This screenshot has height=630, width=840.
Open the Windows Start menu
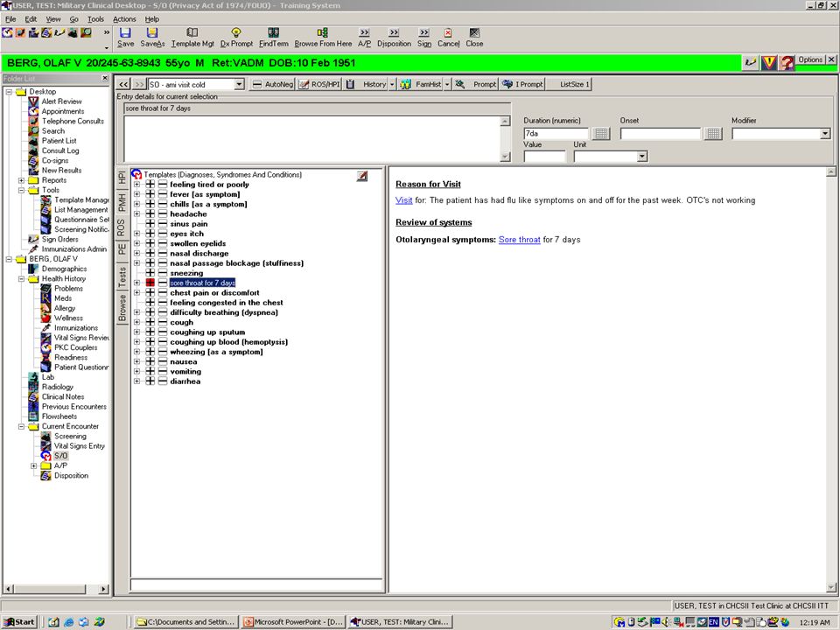pos(20,622)
